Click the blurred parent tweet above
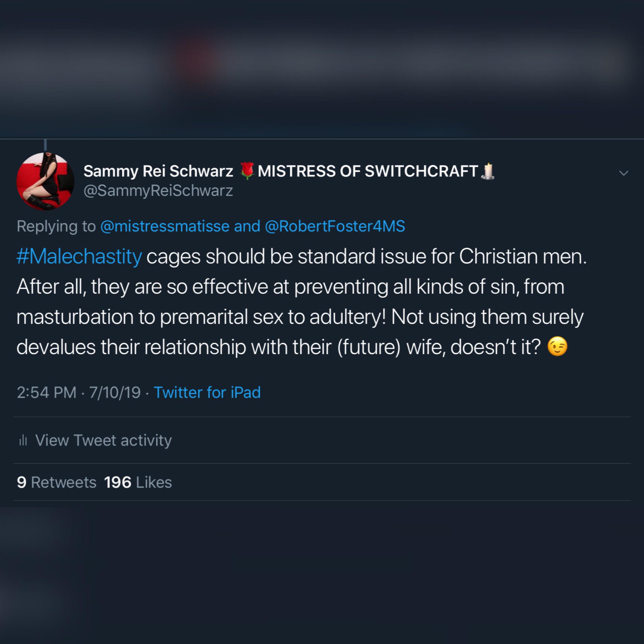Image resolution: width=644 pixels, height=644 pixels. [x=322, y=67]
